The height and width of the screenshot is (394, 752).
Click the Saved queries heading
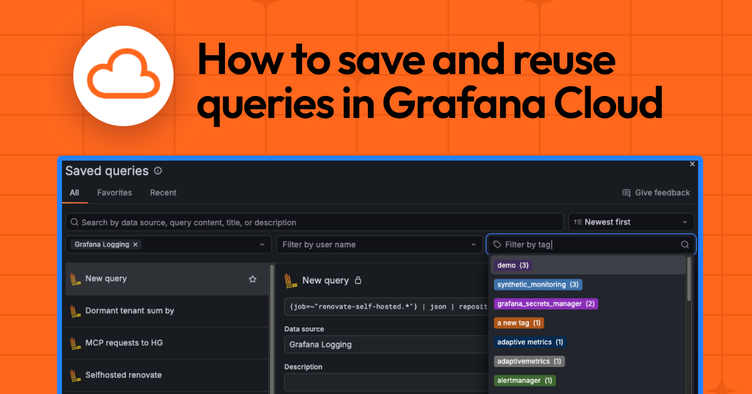pyautogui.click(x=107, y=171)
